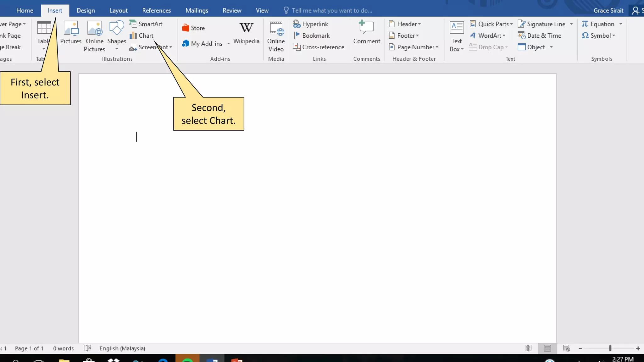Insert a SmartArt graphic

(x=146, y=24)
